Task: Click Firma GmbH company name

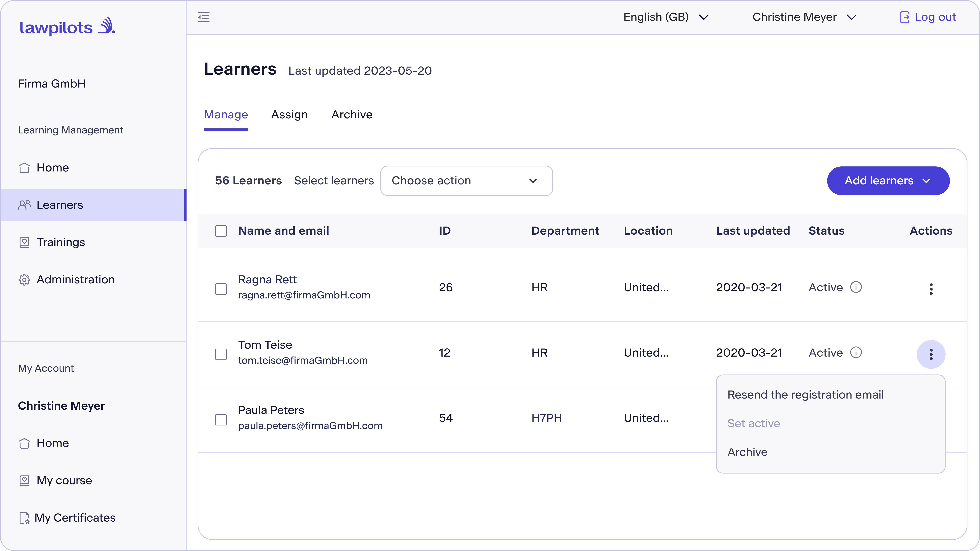Action: 52,84
